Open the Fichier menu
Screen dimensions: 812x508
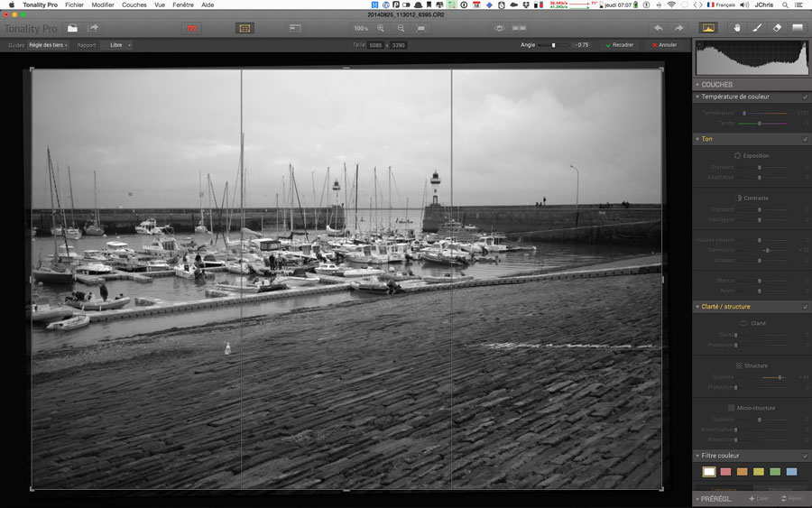click(74, 5)
